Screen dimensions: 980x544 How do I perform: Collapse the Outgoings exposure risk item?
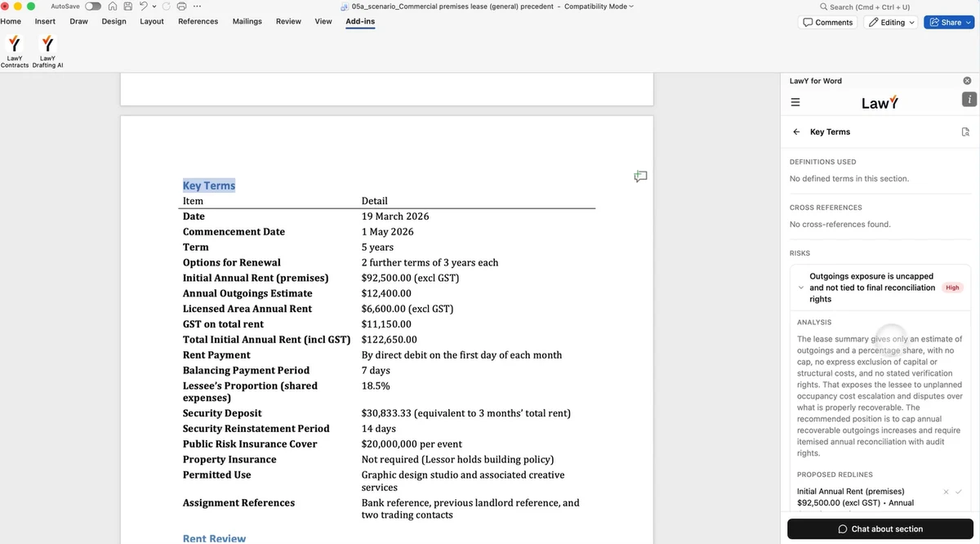click(801, 288)
